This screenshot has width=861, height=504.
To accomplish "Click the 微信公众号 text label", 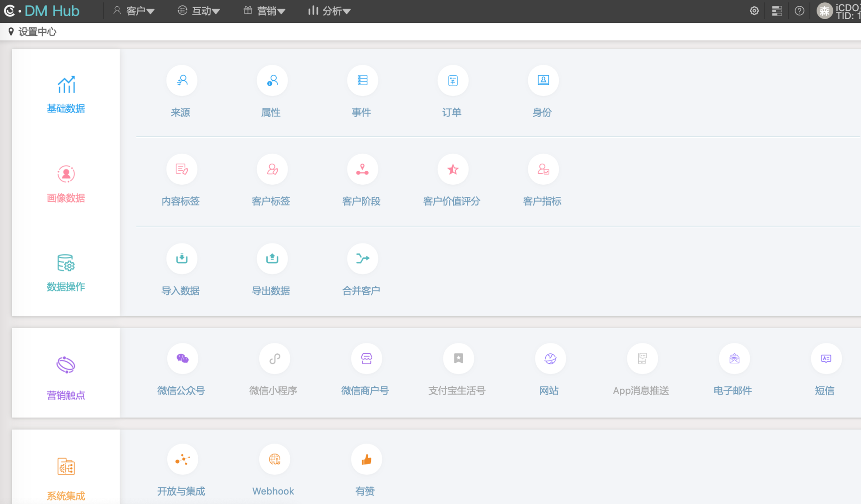I will [x=181, y=391].
